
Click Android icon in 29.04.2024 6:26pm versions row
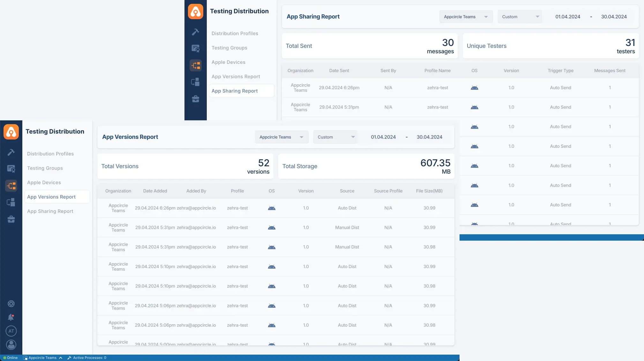click(x=272, y=208)
